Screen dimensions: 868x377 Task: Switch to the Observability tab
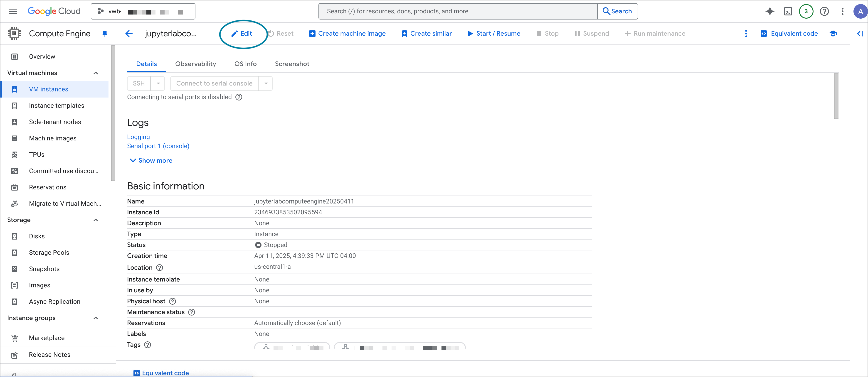click(x=195, y=64)
